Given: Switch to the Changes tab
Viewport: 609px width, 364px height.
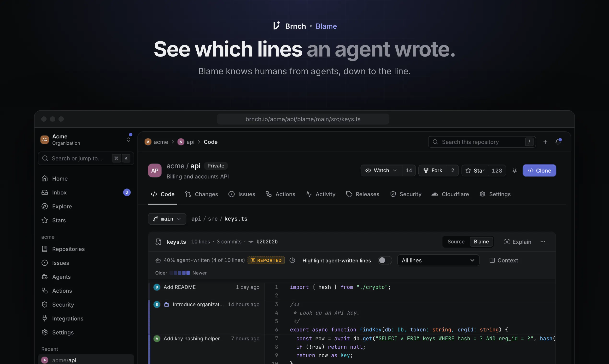Looking at the screenshot, I should coord(201,194).
